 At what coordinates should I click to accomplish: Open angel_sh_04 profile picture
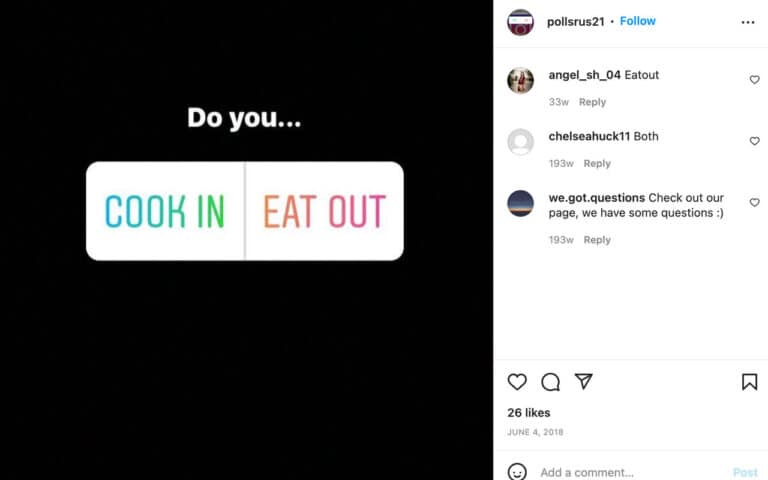pos(520,80)
